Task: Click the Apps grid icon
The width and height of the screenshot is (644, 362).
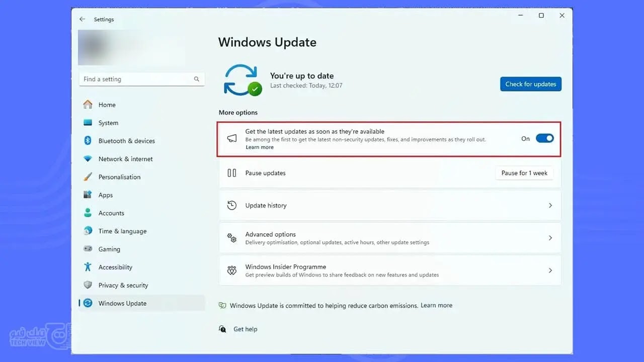Action: point(88,195)
